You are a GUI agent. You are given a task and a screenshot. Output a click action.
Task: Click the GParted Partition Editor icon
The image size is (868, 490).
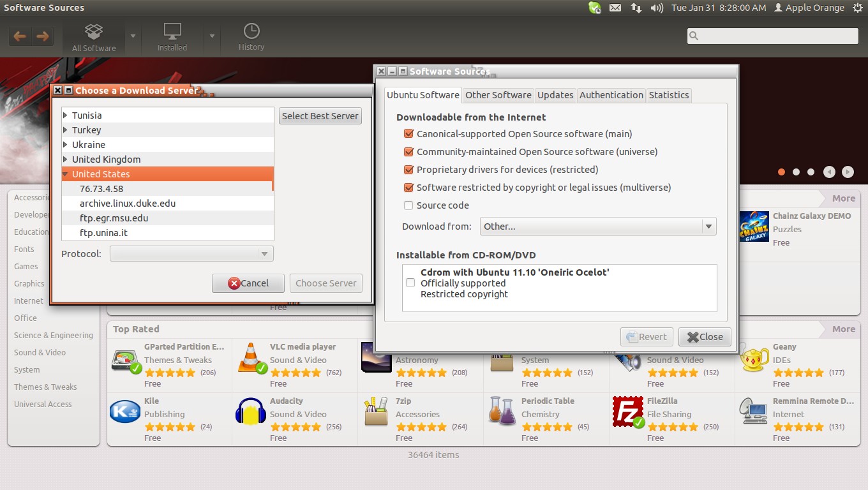pos(126,359)
